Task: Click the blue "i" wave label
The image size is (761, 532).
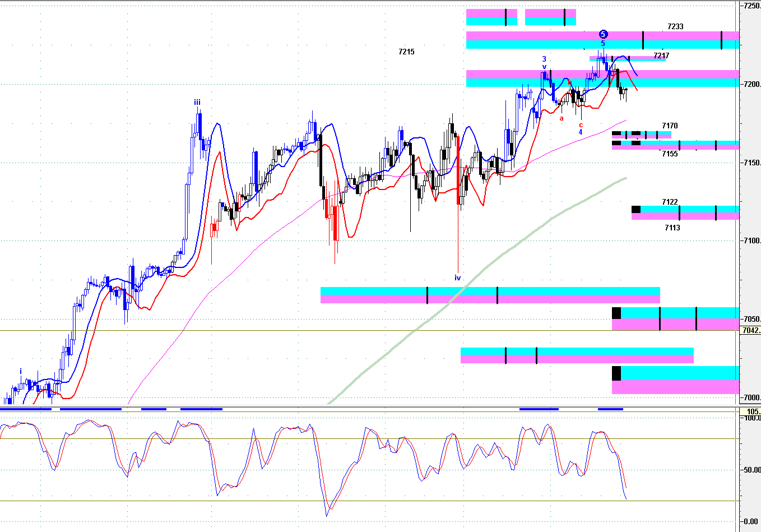Action: coord(21,371)
